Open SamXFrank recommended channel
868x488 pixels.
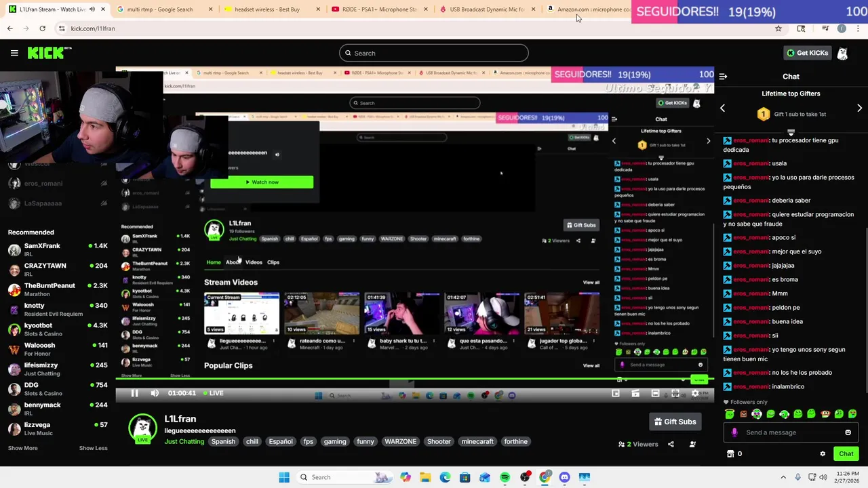tap(58, 249)
